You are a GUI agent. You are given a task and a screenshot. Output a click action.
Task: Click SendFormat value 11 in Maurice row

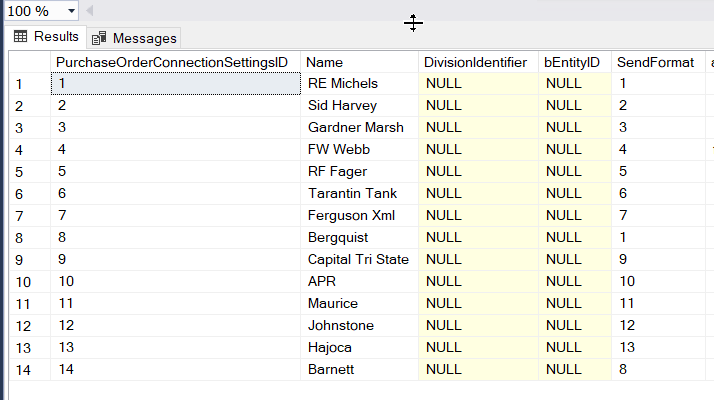tap(658, 303)
